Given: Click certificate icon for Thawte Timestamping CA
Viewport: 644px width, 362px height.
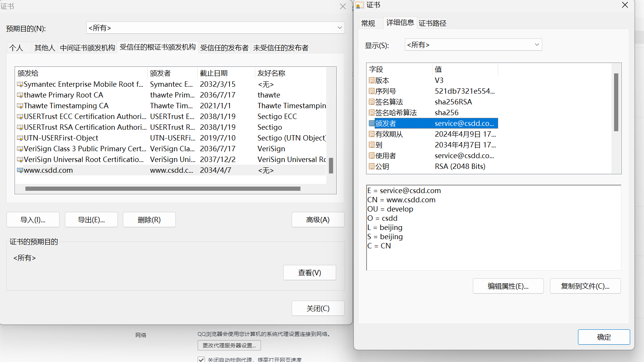Looking at the screenshot, I should pyautogui.click(x=20, y=106).
